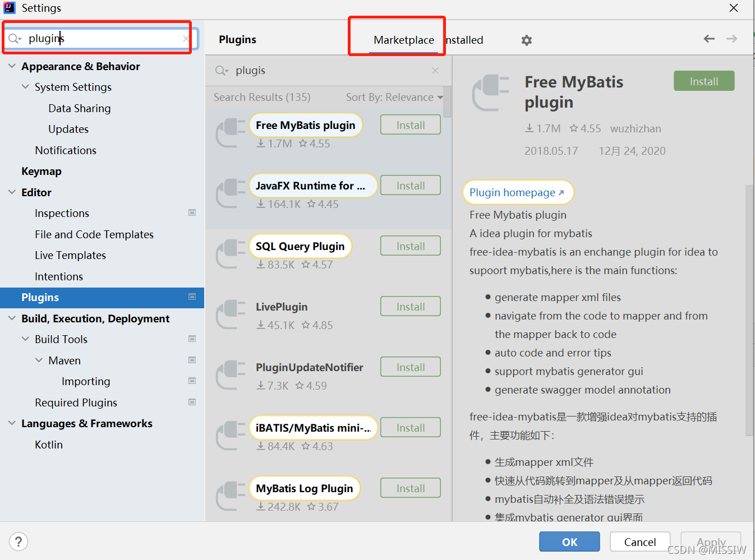Click the marketplace search magnifier icon
Image resolution: width=755 pixels, height=560 pixels.
pos(222,71)
